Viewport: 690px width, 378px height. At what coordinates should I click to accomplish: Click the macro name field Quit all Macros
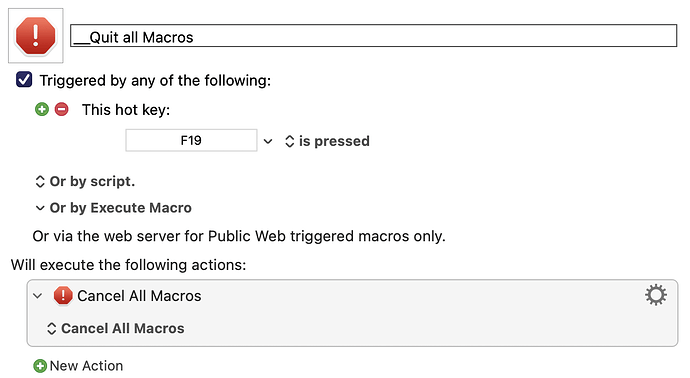tap(374, 36)
